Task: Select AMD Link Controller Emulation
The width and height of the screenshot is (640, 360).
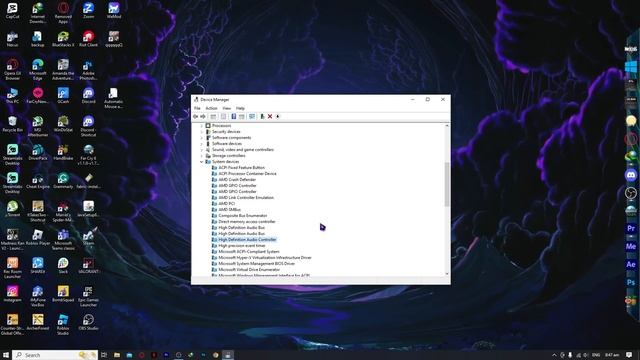Action: (246, 198)
